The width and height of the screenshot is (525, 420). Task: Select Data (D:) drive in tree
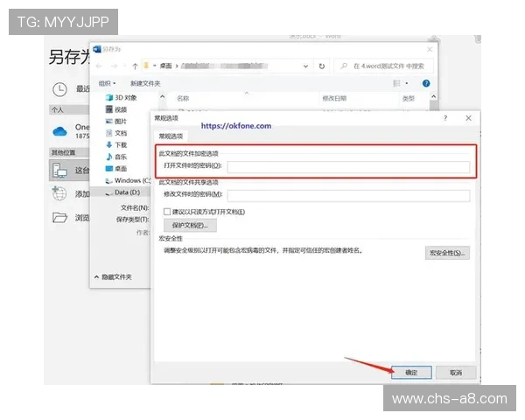[122, 192]
